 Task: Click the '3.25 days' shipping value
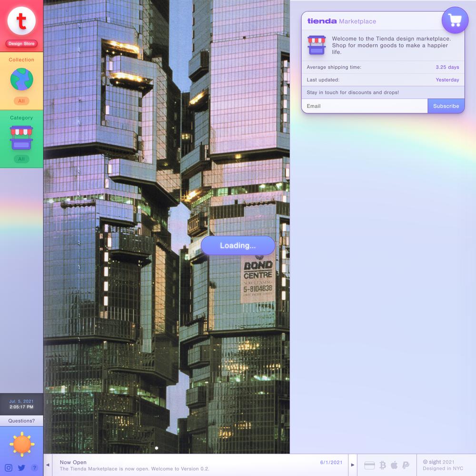pyautogui.click(x=447, y=67)
